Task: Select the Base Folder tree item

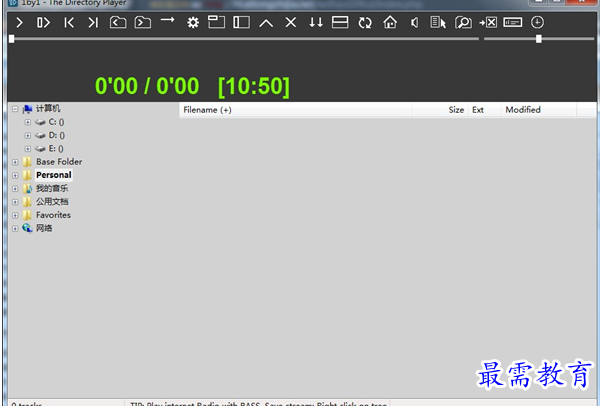Action: coord(59,162)
